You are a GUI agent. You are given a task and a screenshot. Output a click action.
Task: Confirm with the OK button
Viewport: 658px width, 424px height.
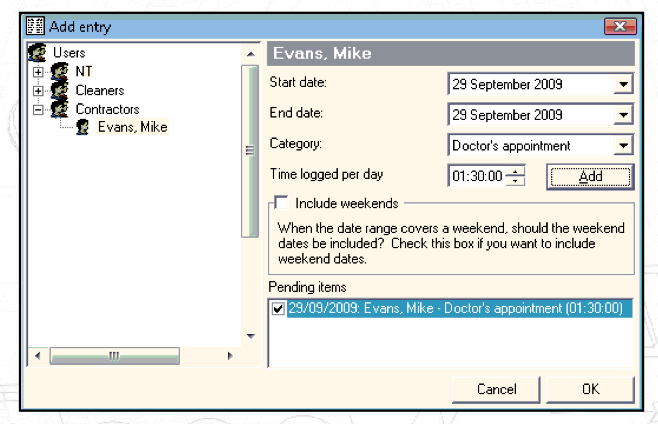pos(590,389)
